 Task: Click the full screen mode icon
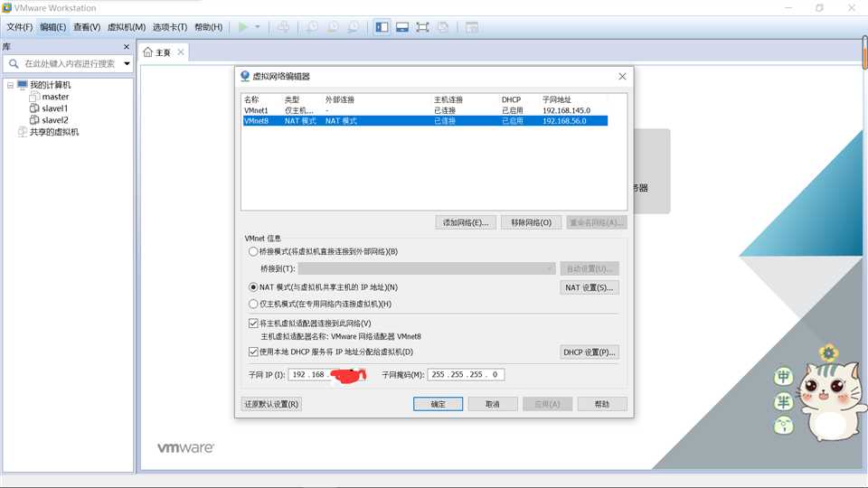[x=422, y=27]
